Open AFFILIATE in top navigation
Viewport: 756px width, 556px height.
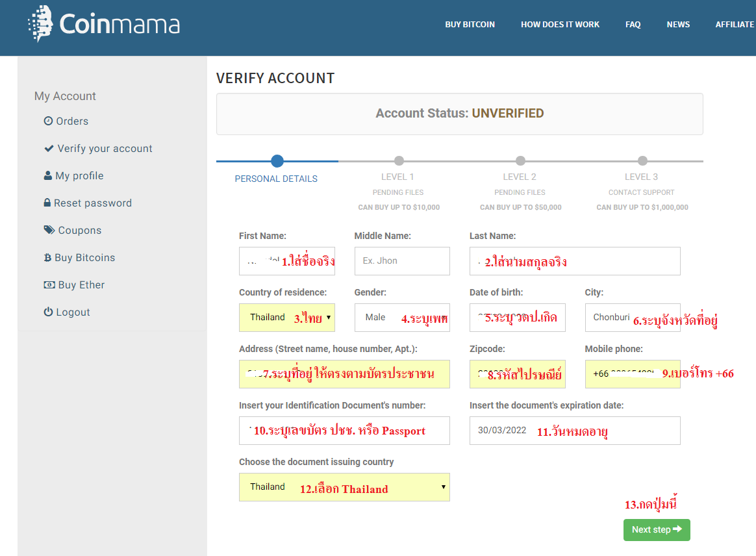tap(735, 24)
